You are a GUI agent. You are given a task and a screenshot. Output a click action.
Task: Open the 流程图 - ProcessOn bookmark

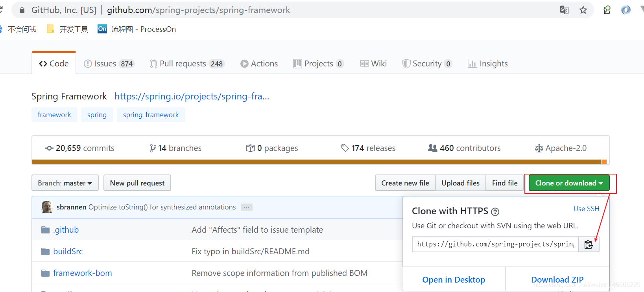click(137, 29)
